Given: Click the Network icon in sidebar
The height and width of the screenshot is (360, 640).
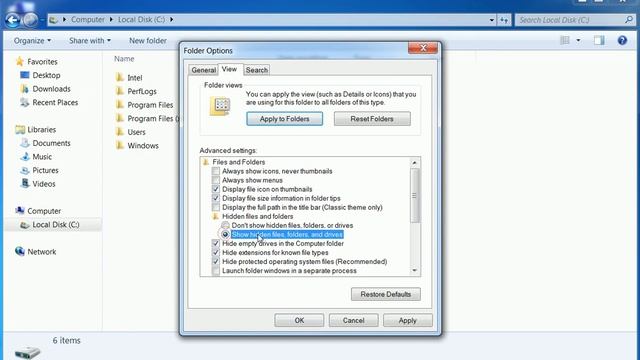Looking at the screenshot, I should click(x=20, y=251).
